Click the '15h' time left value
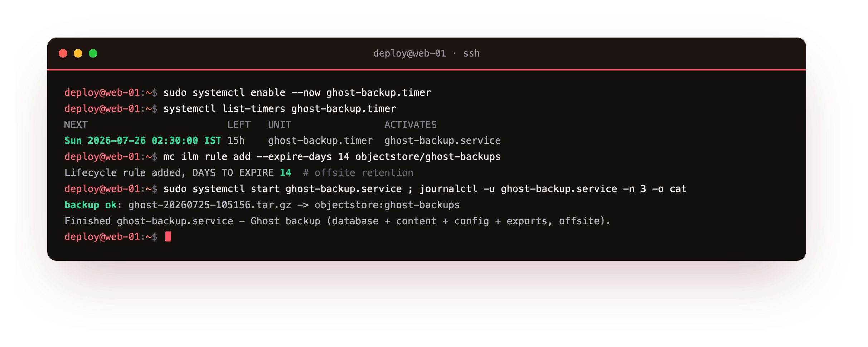The image size is (868, 347). coord(236,141)
